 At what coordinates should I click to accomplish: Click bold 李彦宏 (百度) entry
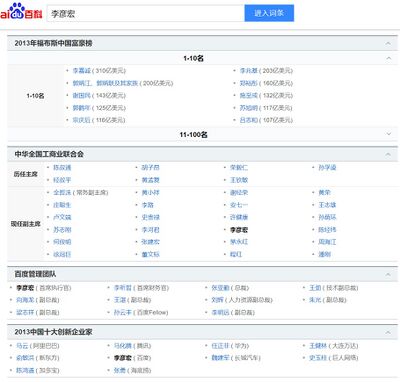click(x=123, y=358)
